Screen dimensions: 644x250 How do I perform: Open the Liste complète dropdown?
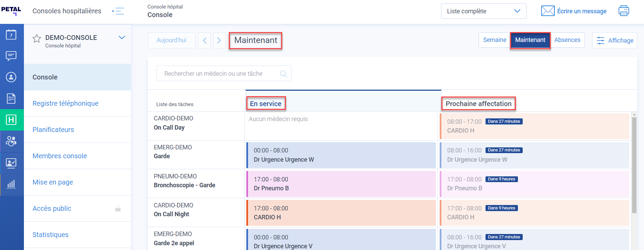click(483, 11)
